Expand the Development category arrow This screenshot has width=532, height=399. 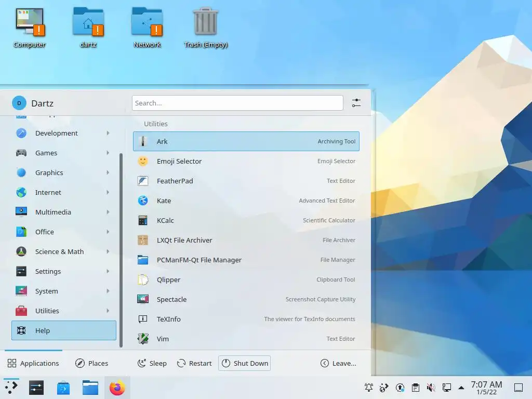click(x=108, y=133)
